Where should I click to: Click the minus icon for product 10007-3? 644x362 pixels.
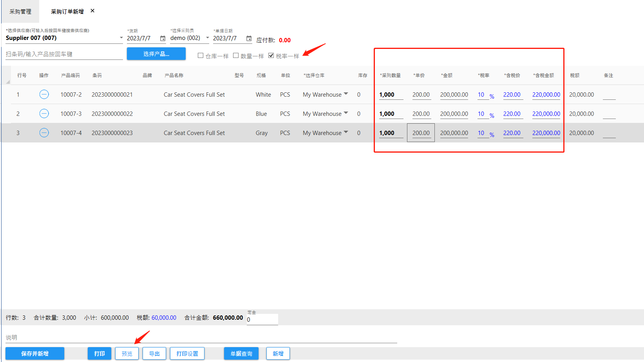pos(44,113)
